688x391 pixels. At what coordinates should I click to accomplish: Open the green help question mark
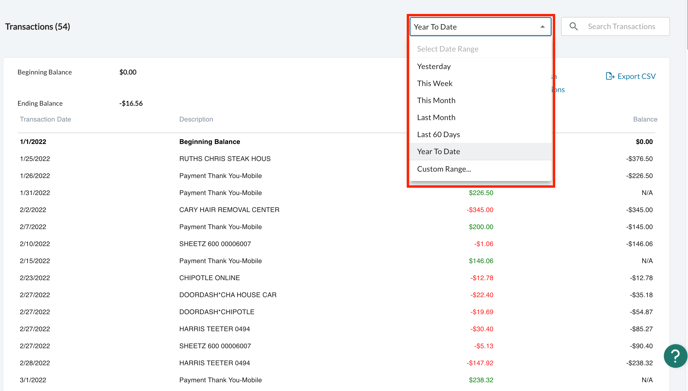tap(675, 355)
